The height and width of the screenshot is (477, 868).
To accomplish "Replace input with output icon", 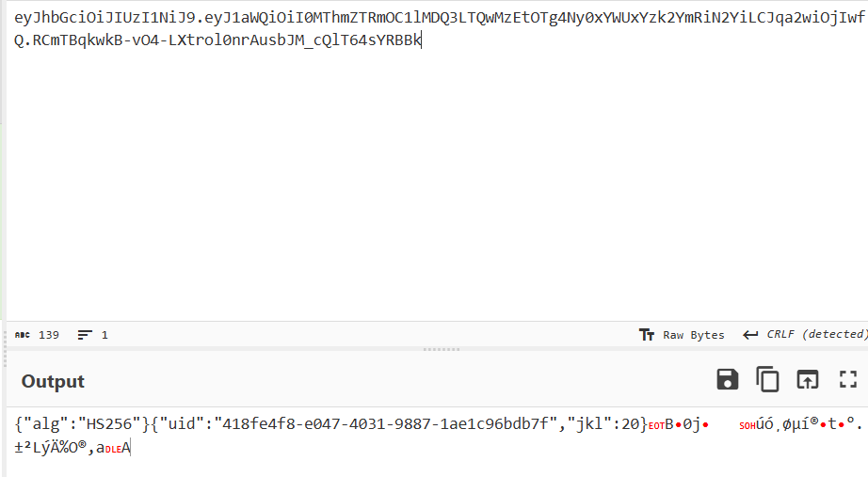I will point(807,379).
